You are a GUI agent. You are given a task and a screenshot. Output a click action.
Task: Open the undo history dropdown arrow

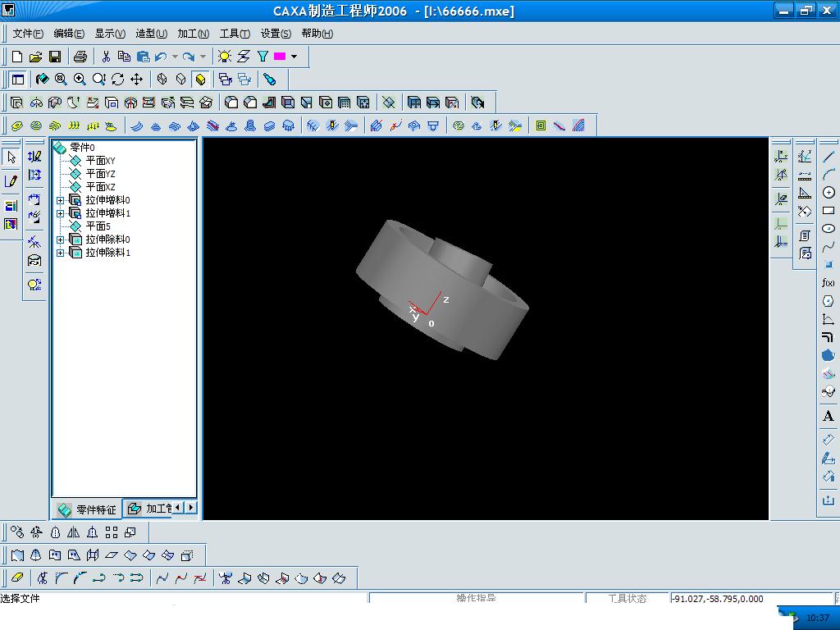[175, 57]
